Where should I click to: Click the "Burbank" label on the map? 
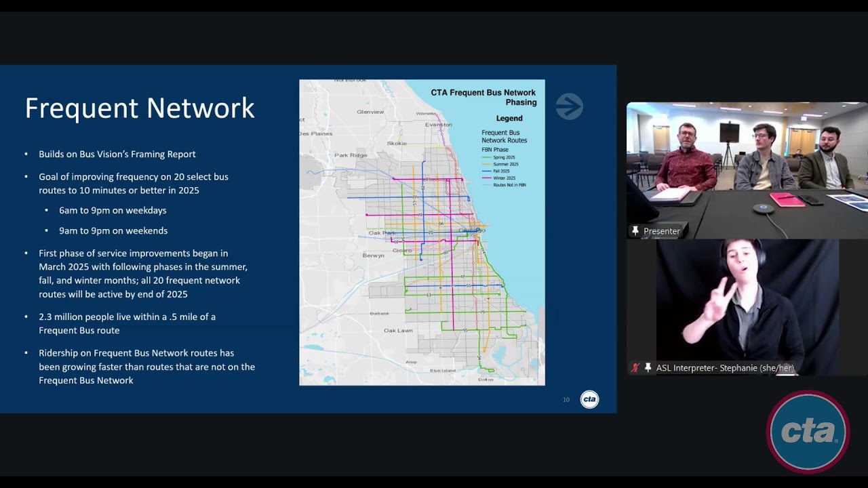point(380,314)
